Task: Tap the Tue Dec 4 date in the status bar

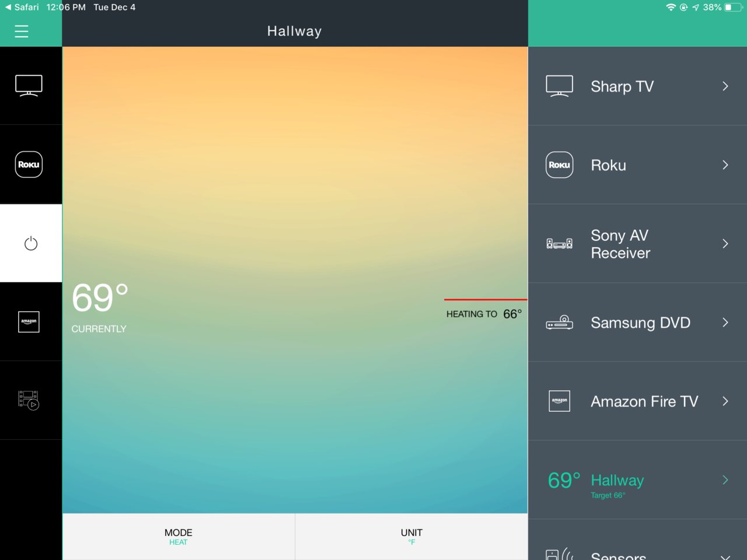Action: [114, 8]
